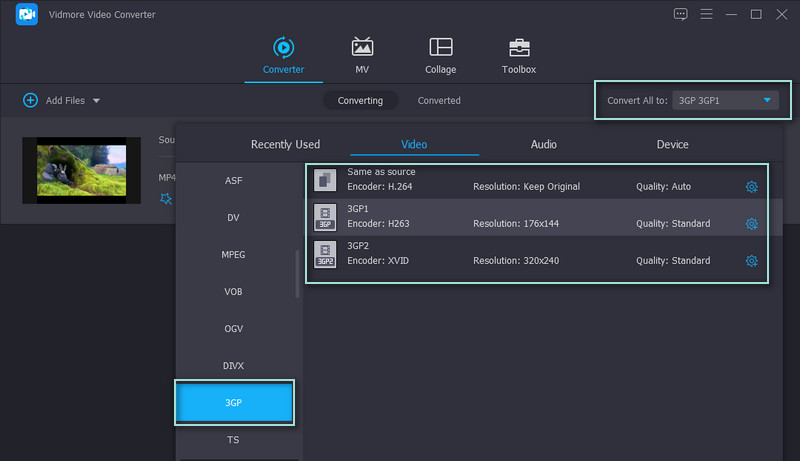Open the Toolbox icon

[x=518, y=48]
